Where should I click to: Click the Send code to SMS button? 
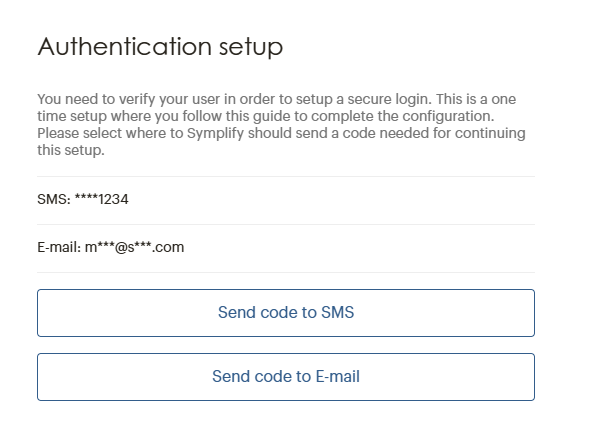point(285,313)
